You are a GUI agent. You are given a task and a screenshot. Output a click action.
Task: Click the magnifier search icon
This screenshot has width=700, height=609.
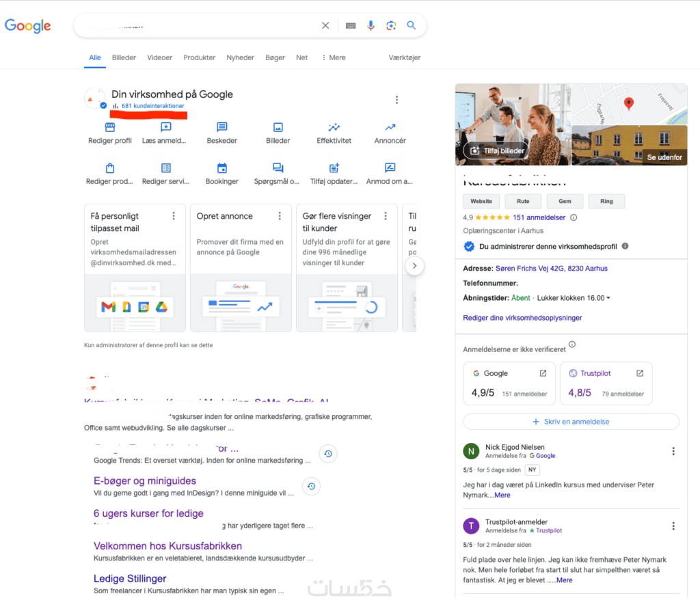click(x=411, y=25)
